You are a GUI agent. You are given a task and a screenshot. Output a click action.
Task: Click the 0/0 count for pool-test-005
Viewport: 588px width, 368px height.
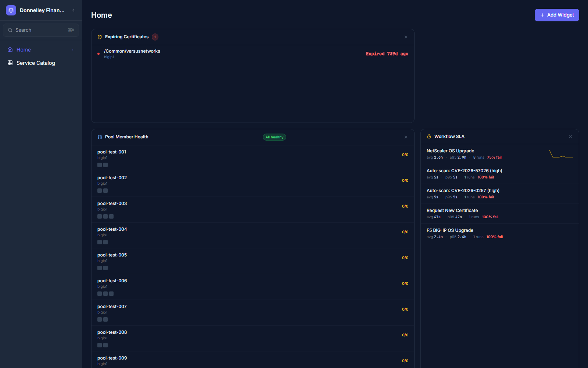click(x=405, y=258)
